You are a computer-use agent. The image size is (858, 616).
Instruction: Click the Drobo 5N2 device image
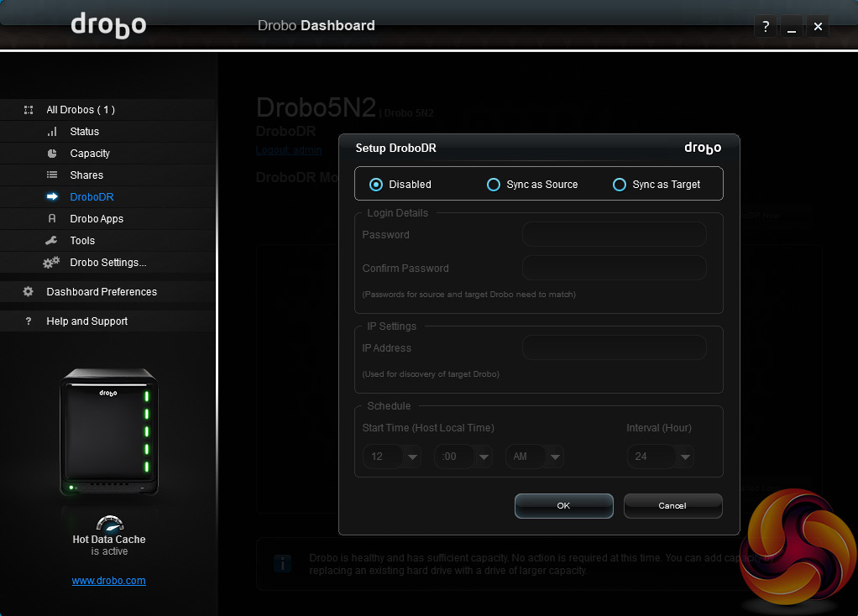click(x=109, y=432)
